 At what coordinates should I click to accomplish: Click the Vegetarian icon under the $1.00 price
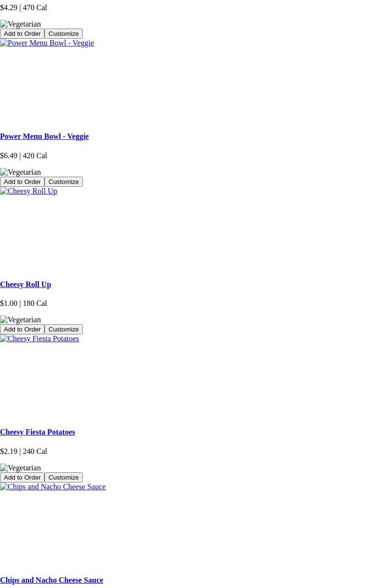20,320
